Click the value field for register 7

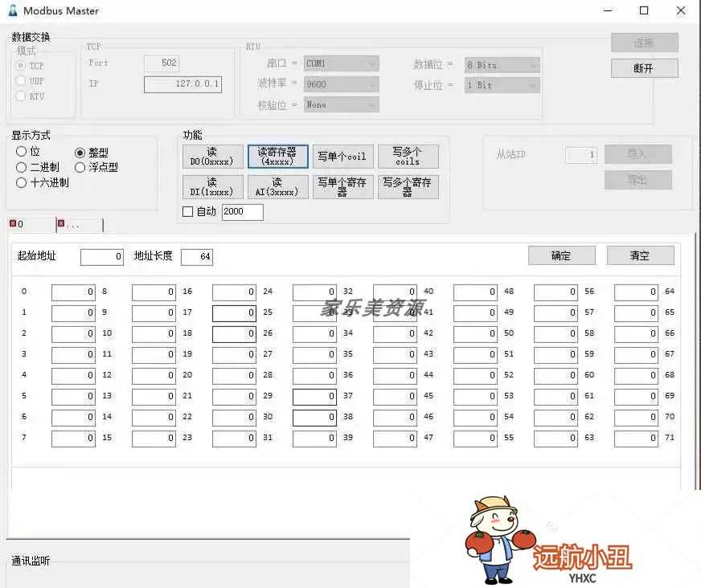coord(73,439)
